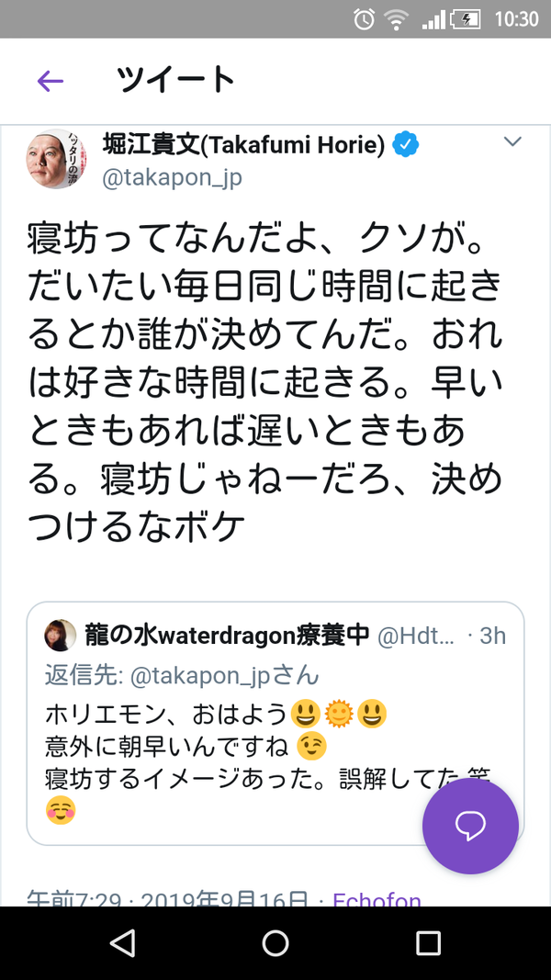The image size is (551, 980).
Task: Open the quoted tweet by 龍の水waterdragon
Action: (x=275, y=723)
